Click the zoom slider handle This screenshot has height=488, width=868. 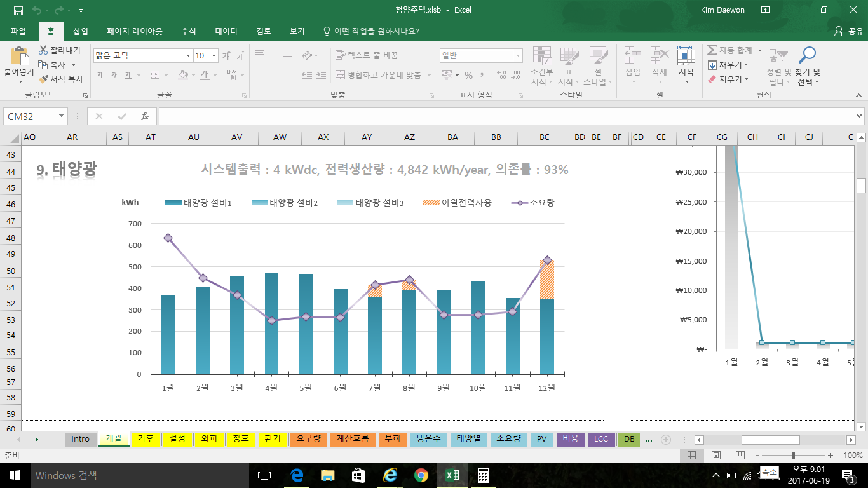(794, 456)
